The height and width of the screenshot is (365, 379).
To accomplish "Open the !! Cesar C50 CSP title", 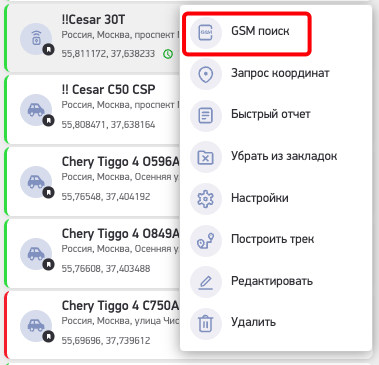I will point(108,90).
